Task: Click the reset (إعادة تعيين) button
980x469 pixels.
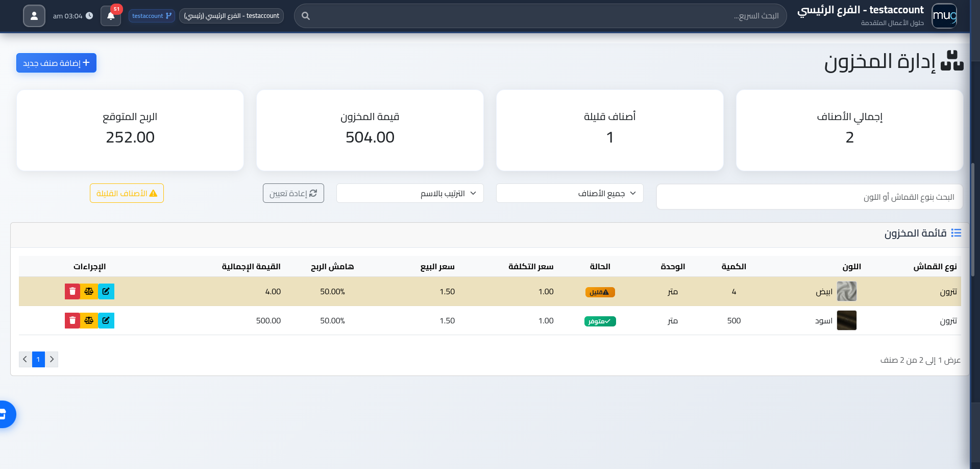Action: [293, 193]
